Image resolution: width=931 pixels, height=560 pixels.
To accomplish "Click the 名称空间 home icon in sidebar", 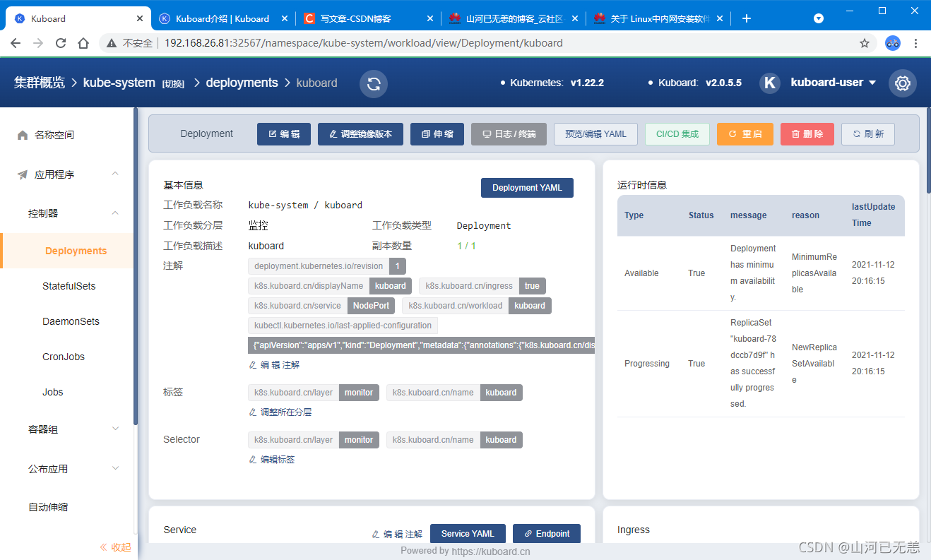I will (x=23, y=135).
